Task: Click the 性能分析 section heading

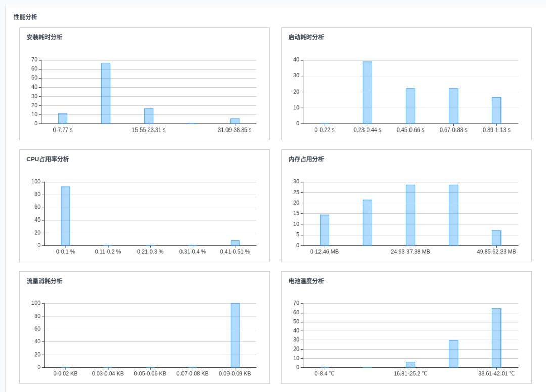Action: point(25,17)
